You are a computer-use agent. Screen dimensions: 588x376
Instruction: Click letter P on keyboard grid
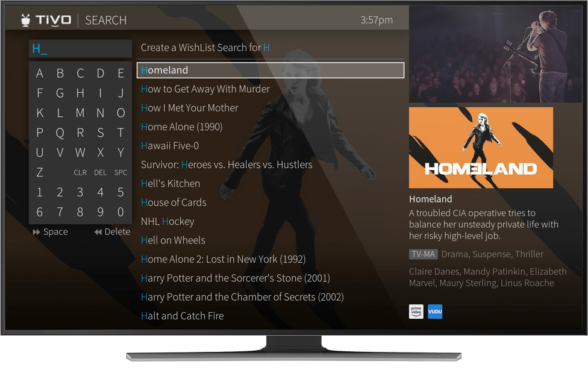click(x=40, y=133)
